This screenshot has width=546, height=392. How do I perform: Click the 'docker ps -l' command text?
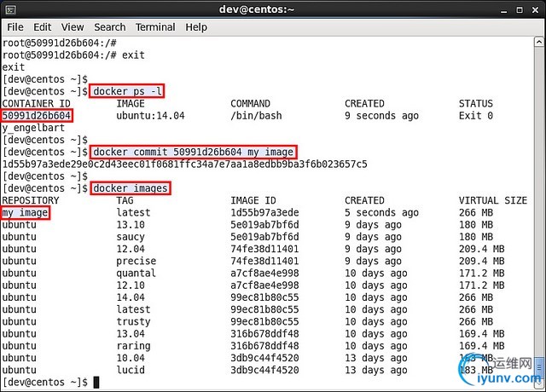pyautogui.click(x=127, y=91)
